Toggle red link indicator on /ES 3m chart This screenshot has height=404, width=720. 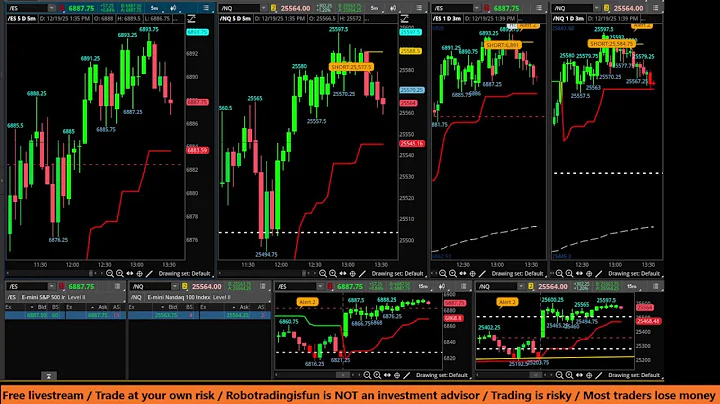tap(486, 8)
